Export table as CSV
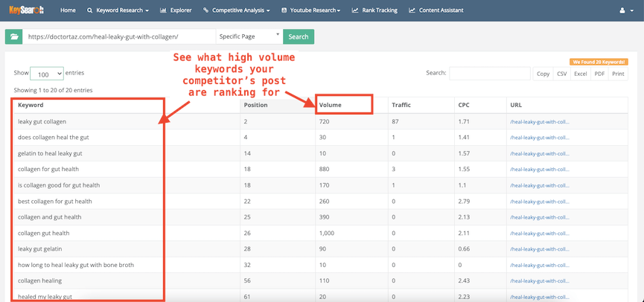The width and height of the screenshot is (644, 302). pos(562,74)
